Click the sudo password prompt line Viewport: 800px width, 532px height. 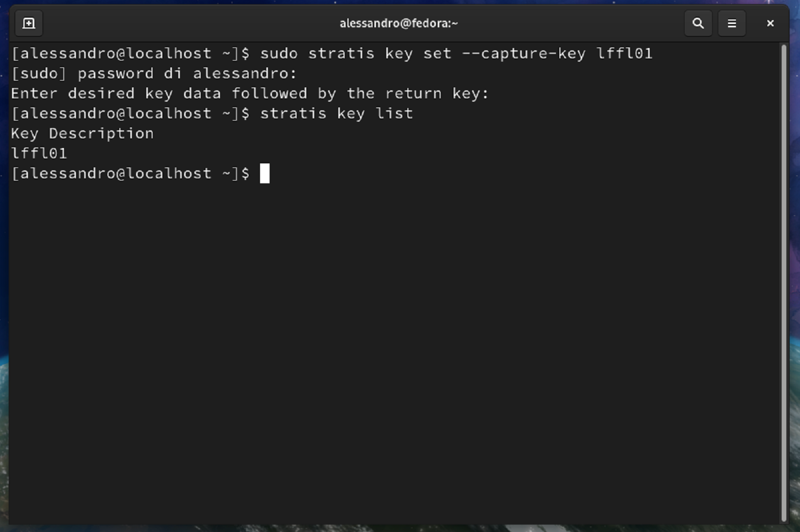coord(154,73)
